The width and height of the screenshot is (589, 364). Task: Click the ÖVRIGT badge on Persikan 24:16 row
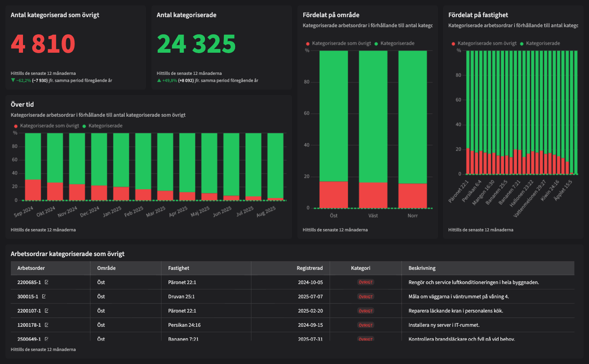click(x=366, y=325)
